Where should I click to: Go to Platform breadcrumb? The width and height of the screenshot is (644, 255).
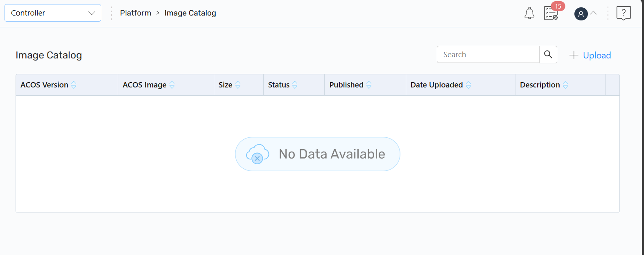(x=136, y=13)
